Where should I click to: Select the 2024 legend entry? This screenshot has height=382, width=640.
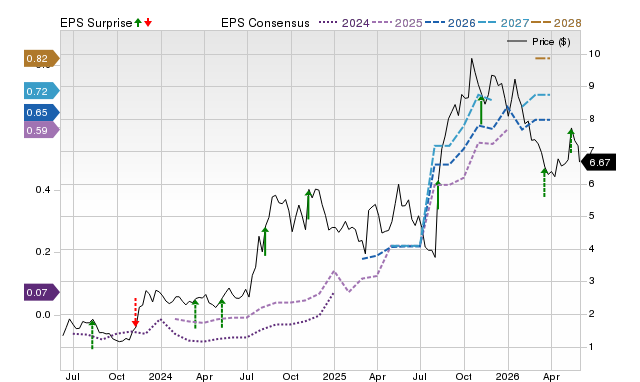[344, 23]
